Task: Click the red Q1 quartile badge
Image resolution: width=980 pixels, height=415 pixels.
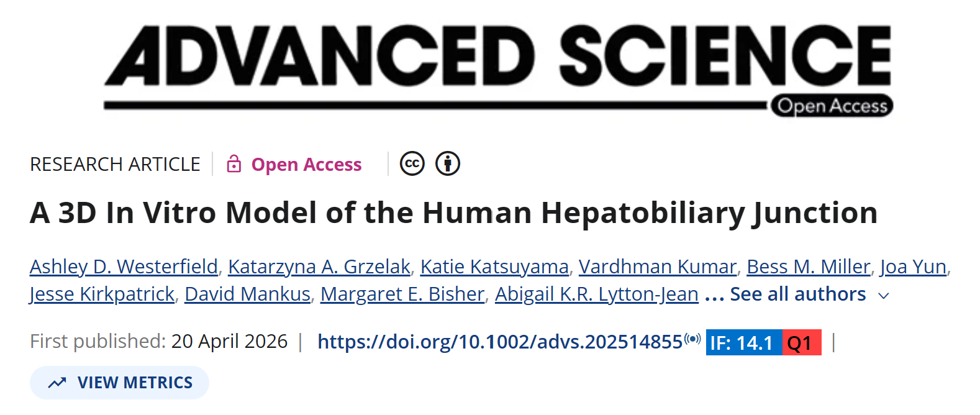Action: pyautogui.click(x=801, y=343)
